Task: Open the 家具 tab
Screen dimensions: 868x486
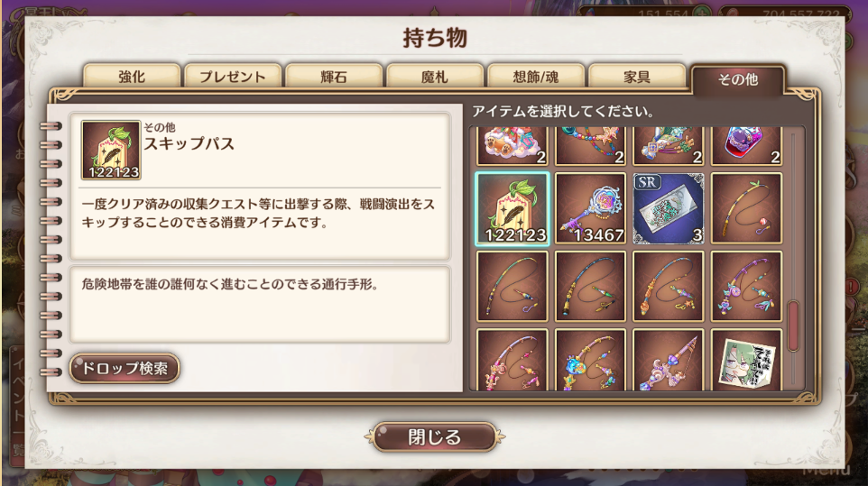Action: 637,77
